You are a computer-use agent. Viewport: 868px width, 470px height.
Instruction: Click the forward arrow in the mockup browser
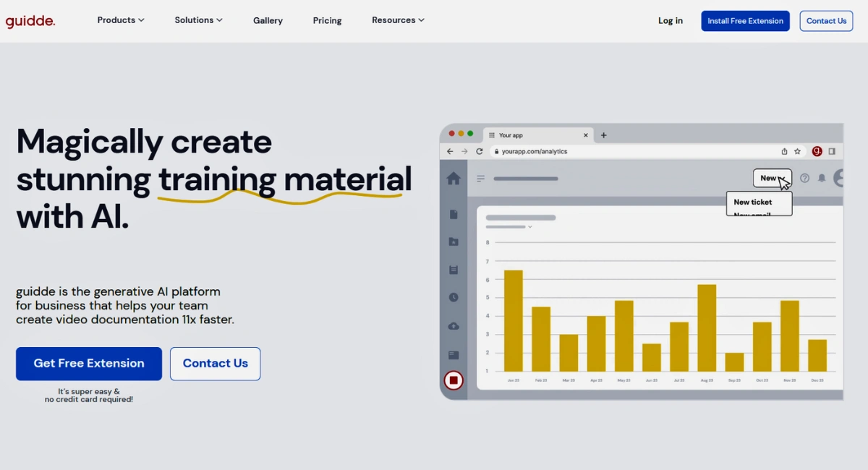tap(464, 151)
